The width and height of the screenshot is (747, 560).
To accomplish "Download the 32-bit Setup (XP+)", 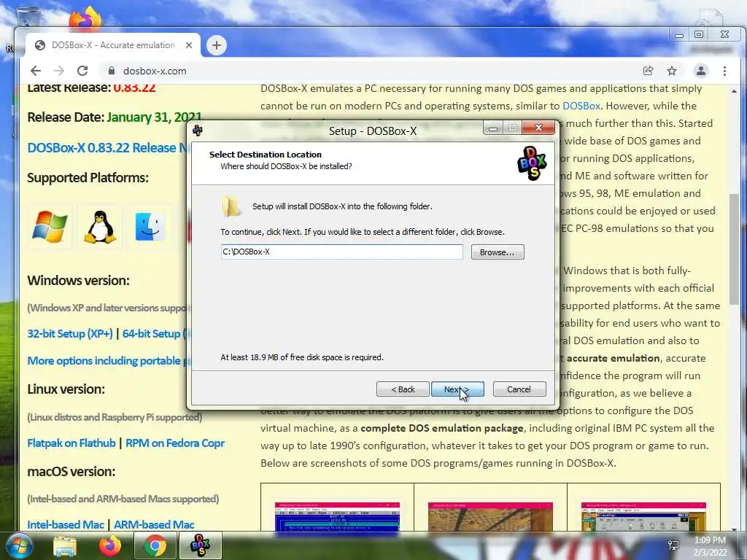I will click(x=70, y=334).
